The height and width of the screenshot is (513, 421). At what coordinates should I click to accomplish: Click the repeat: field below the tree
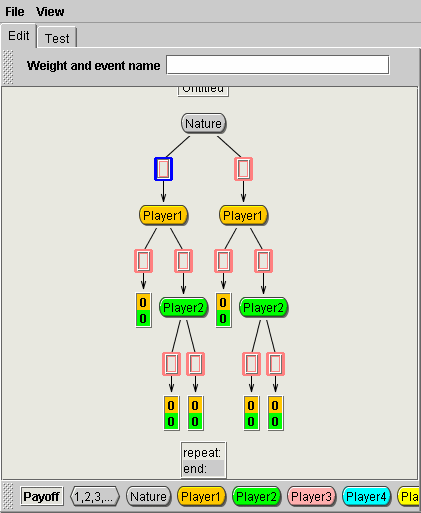203,452
